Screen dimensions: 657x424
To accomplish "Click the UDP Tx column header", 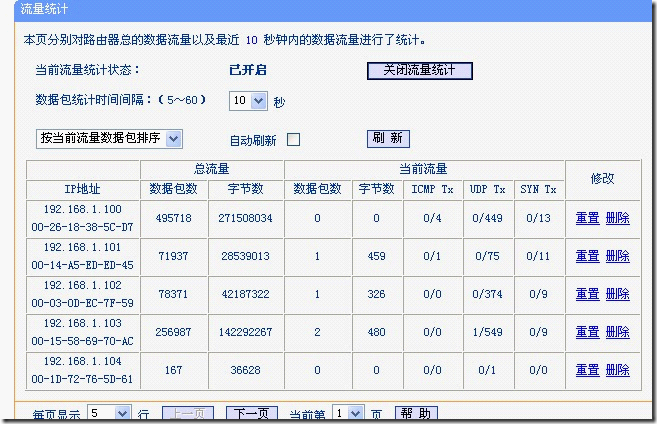I will (x=487, y=189).
